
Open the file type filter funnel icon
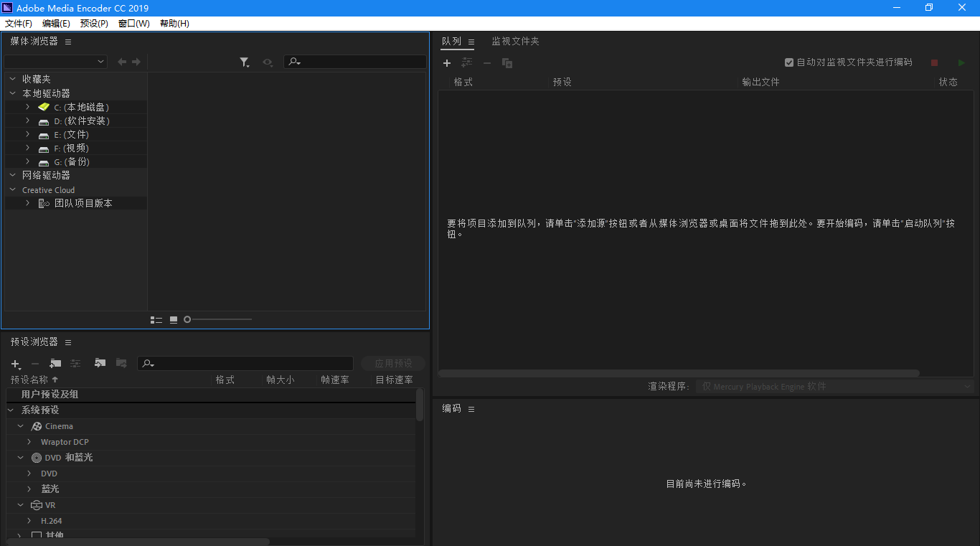pos(245,62)
